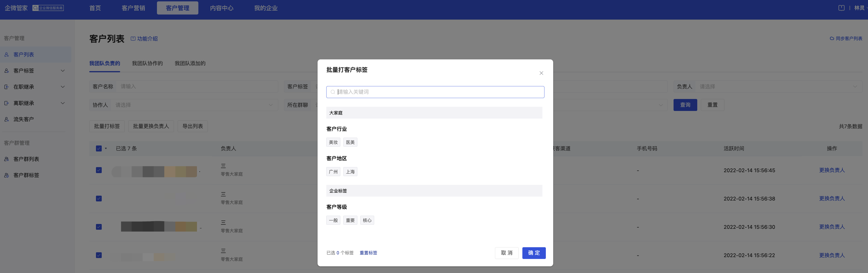Select the 核心 customer level tag
This screenshot has width=868, height=273.
[367, 221]
